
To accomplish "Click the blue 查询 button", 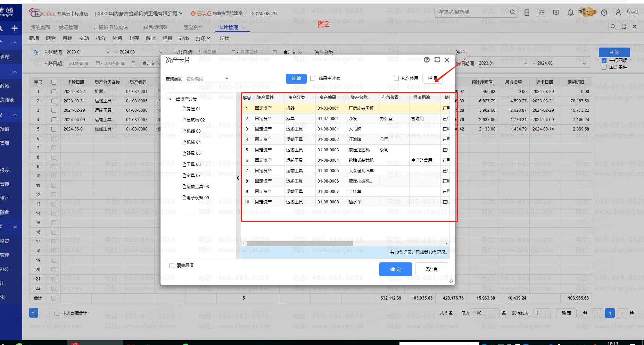I will [614, 52].
